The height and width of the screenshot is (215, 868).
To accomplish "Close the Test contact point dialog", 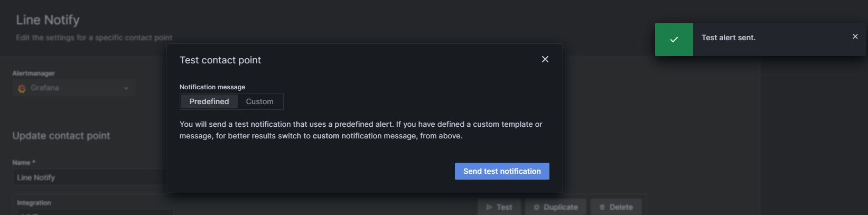I will [545, 59].
